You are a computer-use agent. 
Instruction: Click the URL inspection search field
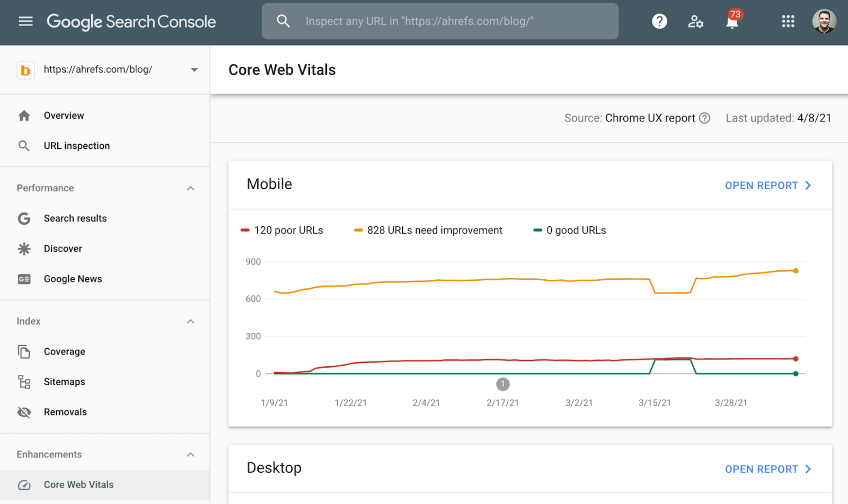click(x=440, y=21)
